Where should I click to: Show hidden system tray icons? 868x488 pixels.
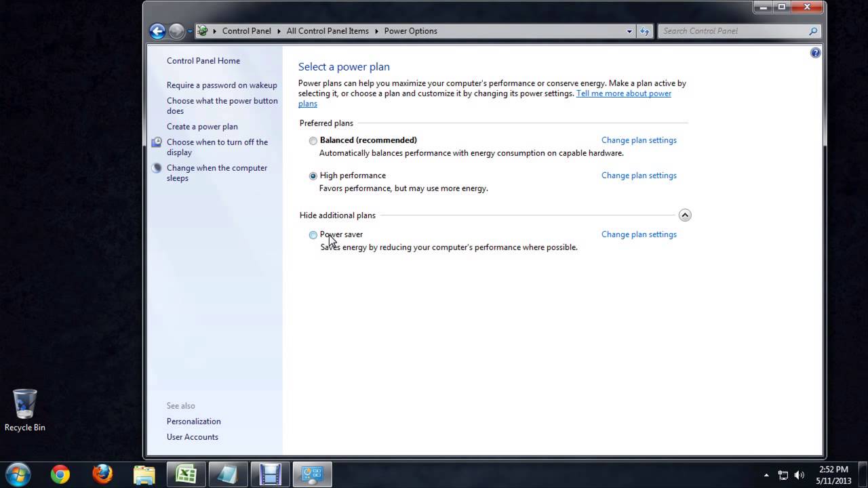pyautogui.click(x=767, y=475)
